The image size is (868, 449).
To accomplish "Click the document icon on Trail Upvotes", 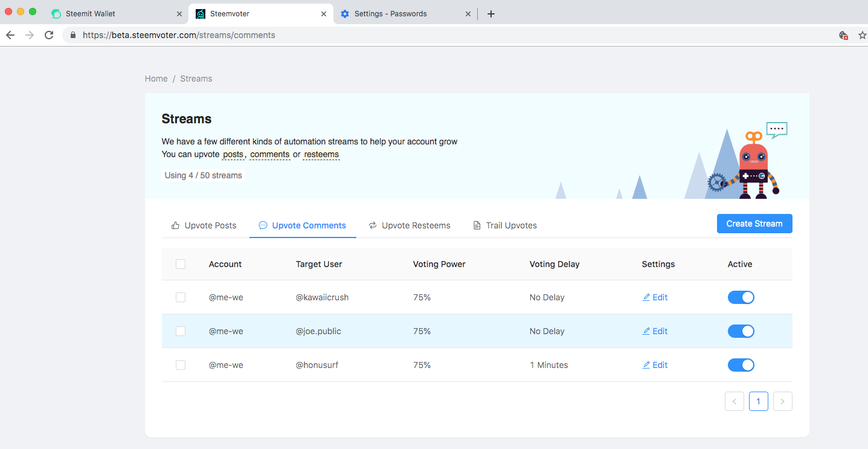I will tap(477, 225).
